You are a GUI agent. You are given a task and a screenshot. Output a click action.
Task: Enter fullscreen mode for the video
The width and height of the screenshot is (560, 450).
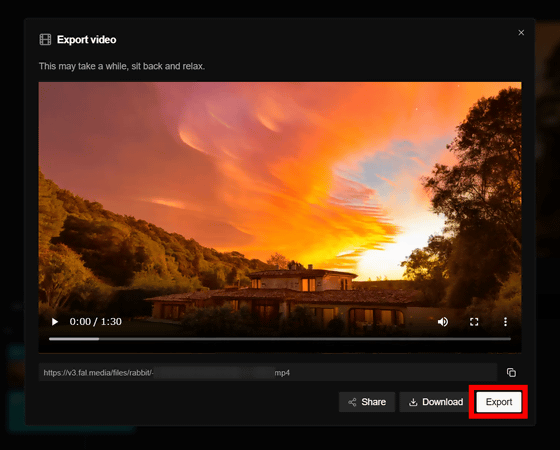(x=474, y=322)
